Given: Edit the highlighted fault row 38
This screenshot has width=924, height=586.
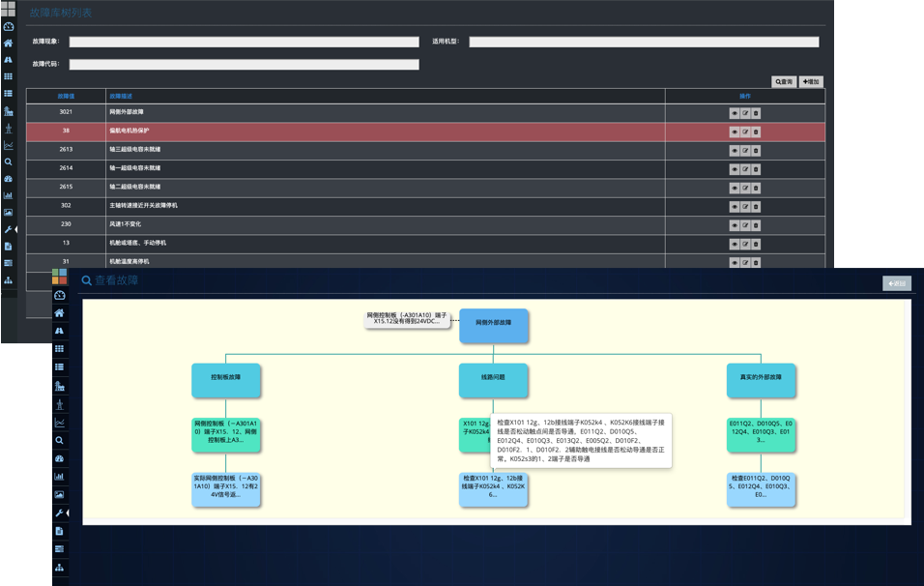Looking at the screenshot, I should (745, 132).
